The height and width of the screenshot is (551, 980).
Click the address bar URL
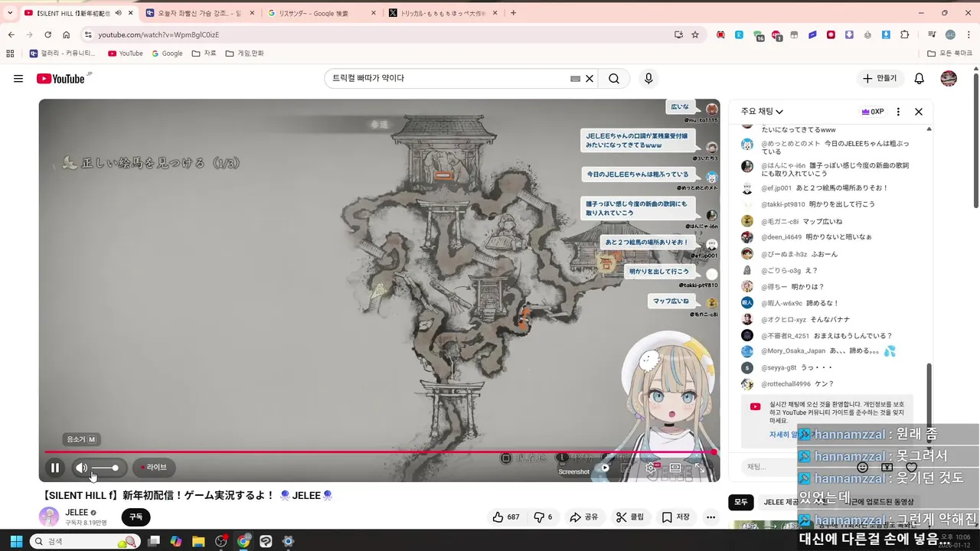[x=158, y=34]
